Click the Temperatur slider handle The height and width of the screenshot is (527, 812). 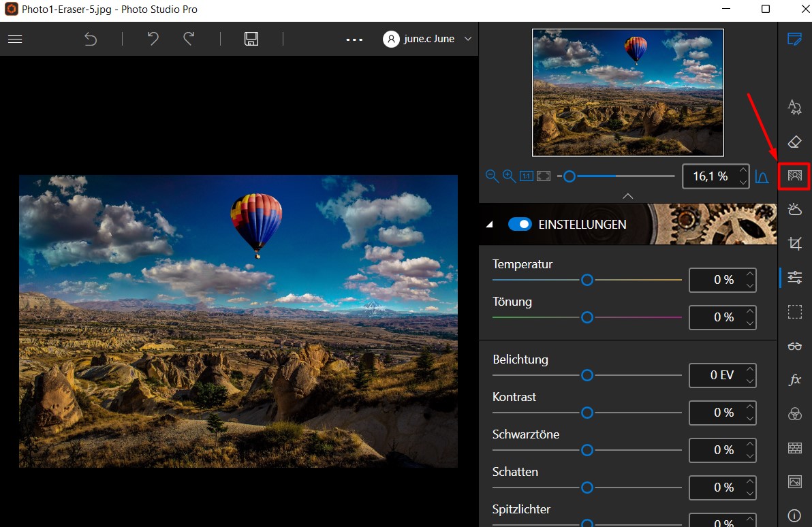587,280
